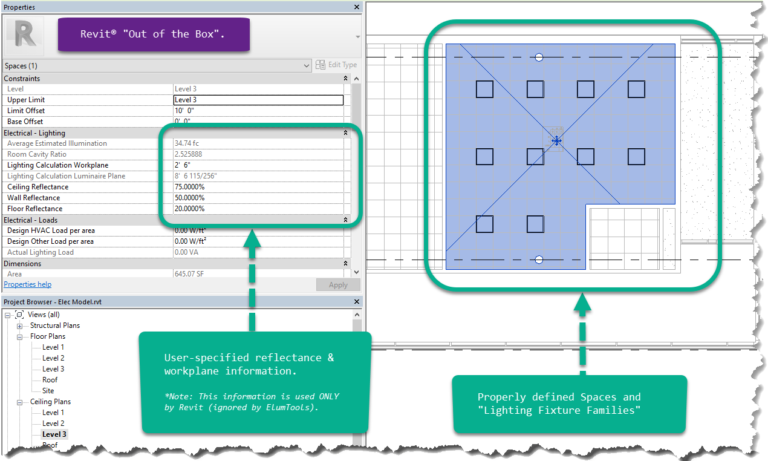
Task: Open the Floor Plans Roof view
Action: pos(49,380)
